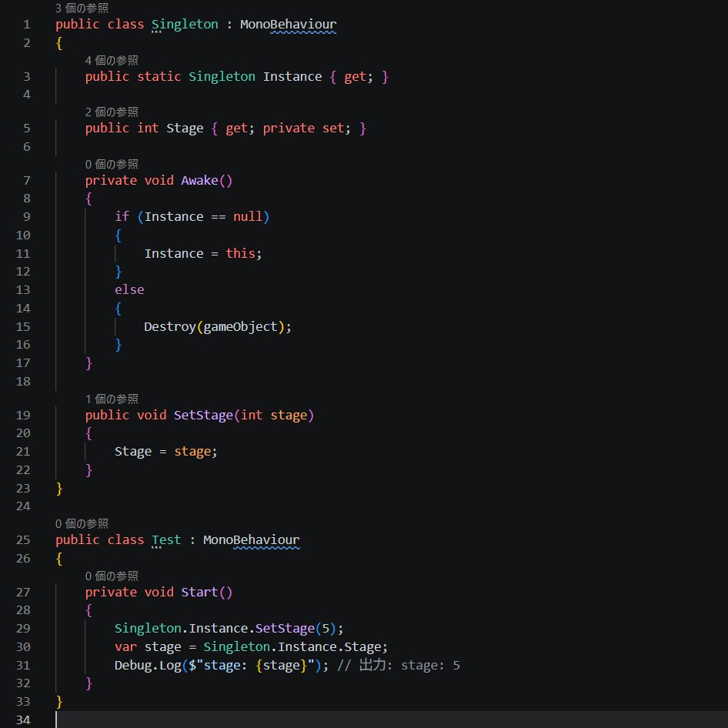
Task: Click "0 個の参照" above the Awake method
Action: [x=112, y=165]
